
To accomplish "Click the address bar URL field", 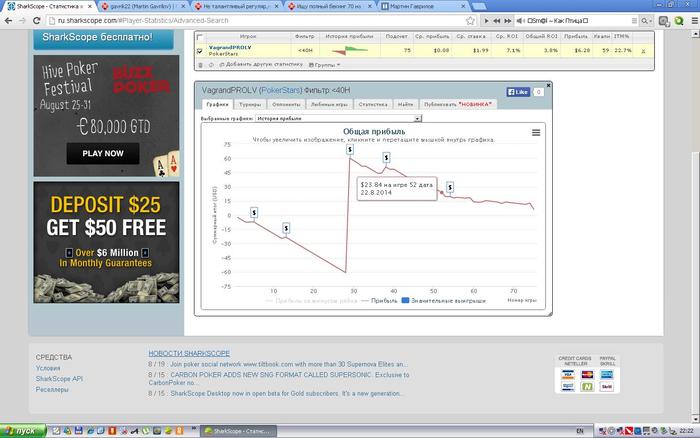I will point(259,21).
